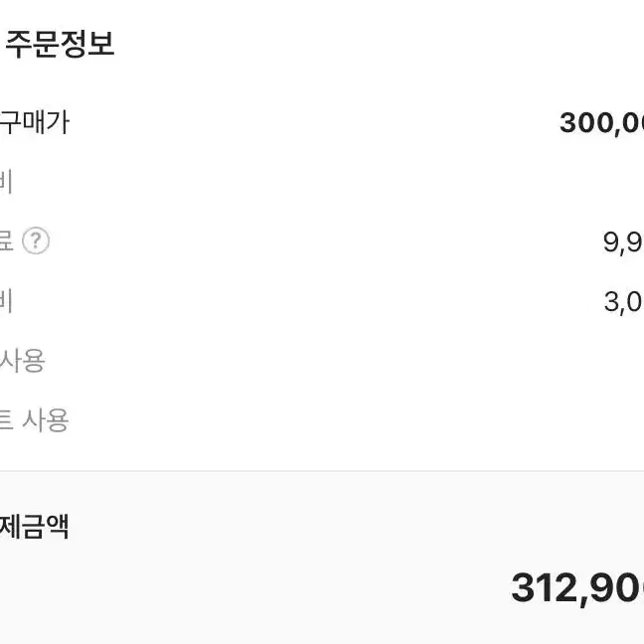
Task: Click blank space between 구매가 and 300,00
Action: pyautogui.click(x=312, y=122)
